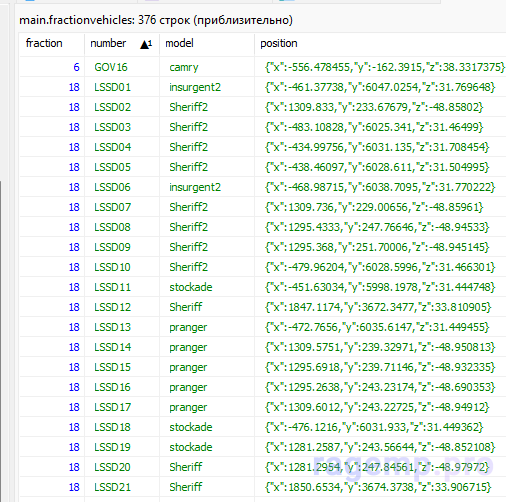Select the LSSD18 number cell

coord(122,427)
